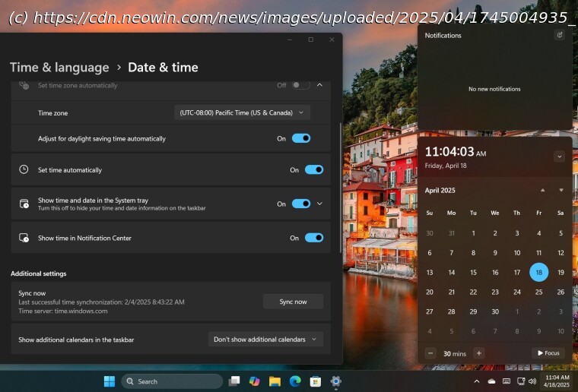Start a Focus session

click(x=548, y=353)
